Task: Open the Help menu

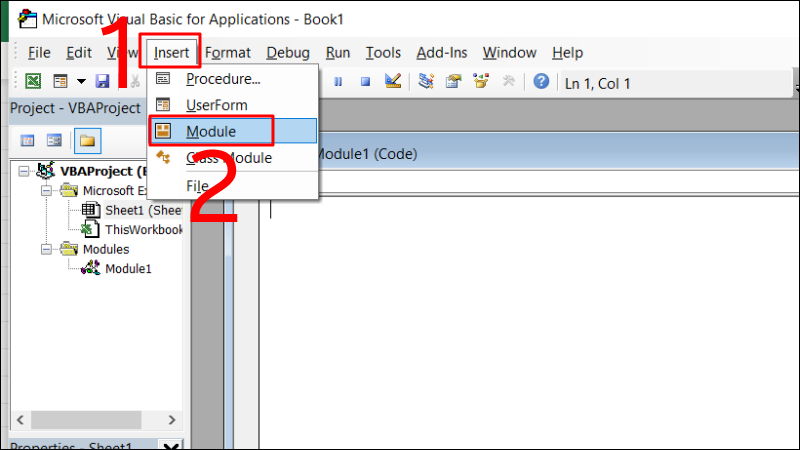Action: (x=567, y=53)
